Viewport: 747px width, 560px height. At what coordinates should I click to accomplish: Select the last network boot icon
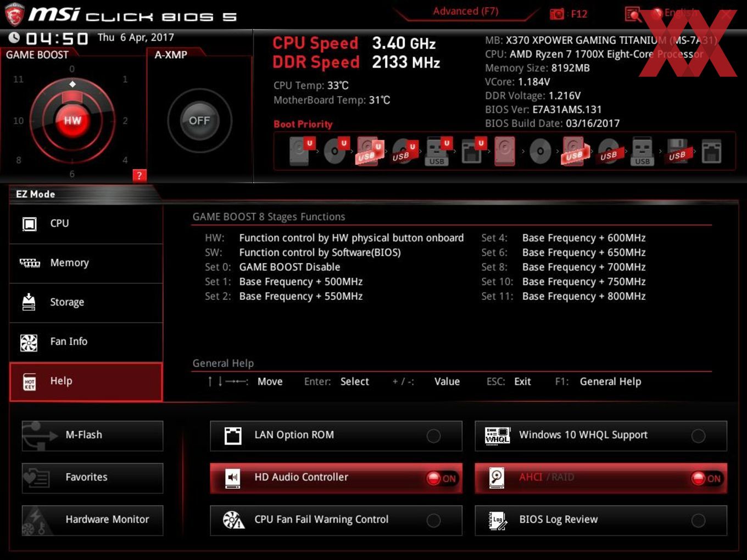(x=711, y=151)
